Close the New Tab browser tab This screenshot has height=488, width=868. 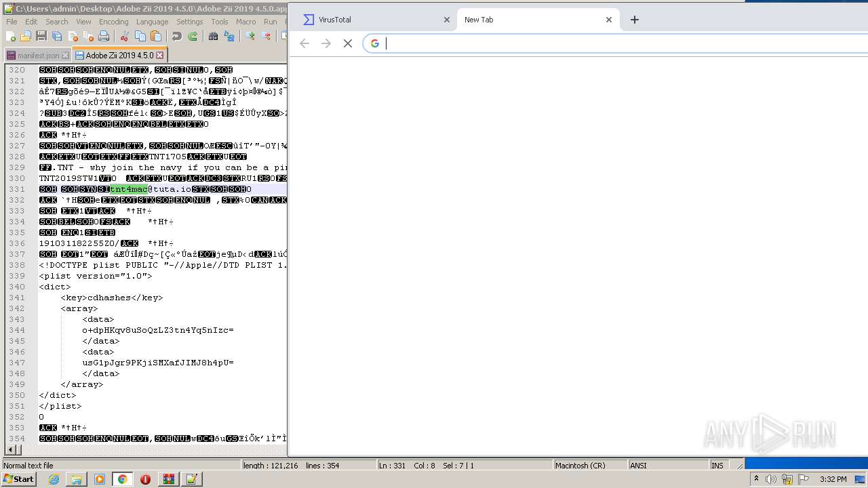pyautogui.click(x=608, y=20)
